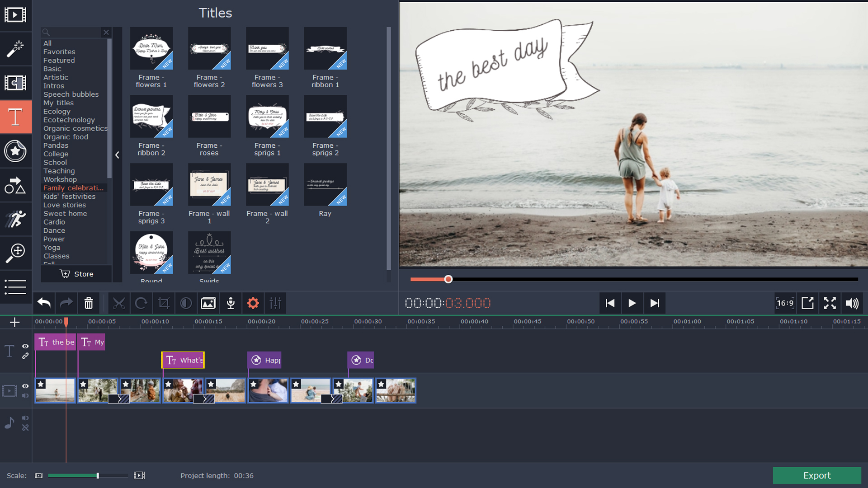Viewport: 868px width, 488px height.
Task: Select the Frame - roses title thumbnail
Action: pos(209,116)
